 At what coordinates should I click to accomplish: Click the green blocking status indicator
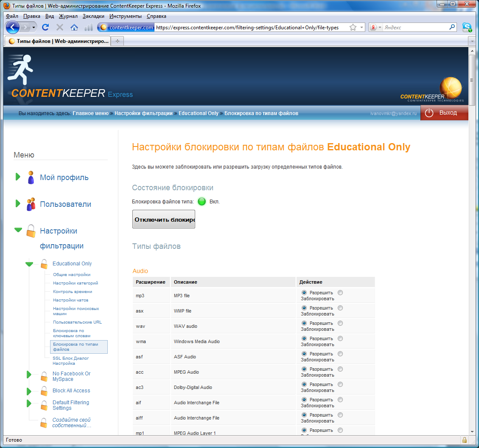[x=202, y=202]
